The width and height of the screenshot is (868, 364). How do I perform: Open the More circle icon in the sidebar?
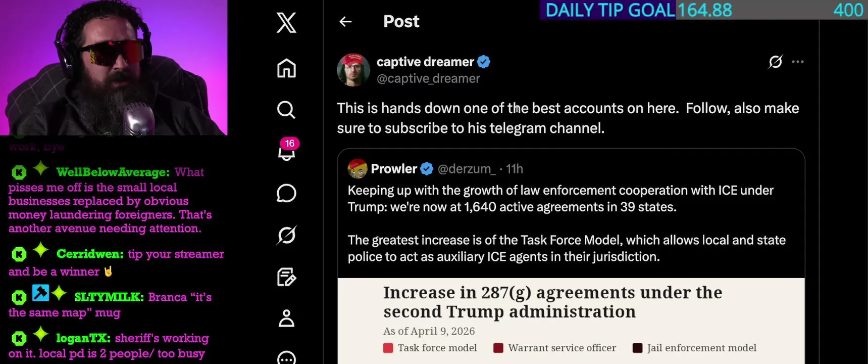click(286, 358)
